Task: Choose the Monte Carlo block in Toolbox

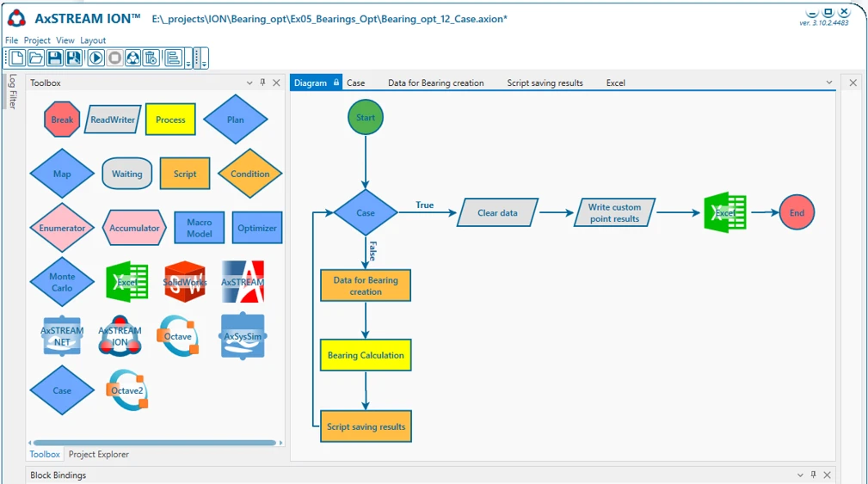Action: pos(62,282)
